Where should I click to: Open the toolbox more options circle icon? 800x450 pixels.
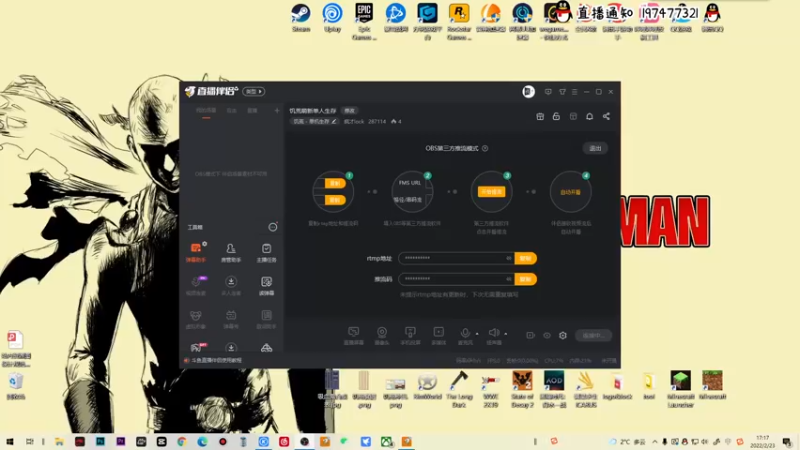[x=273, y=227]
